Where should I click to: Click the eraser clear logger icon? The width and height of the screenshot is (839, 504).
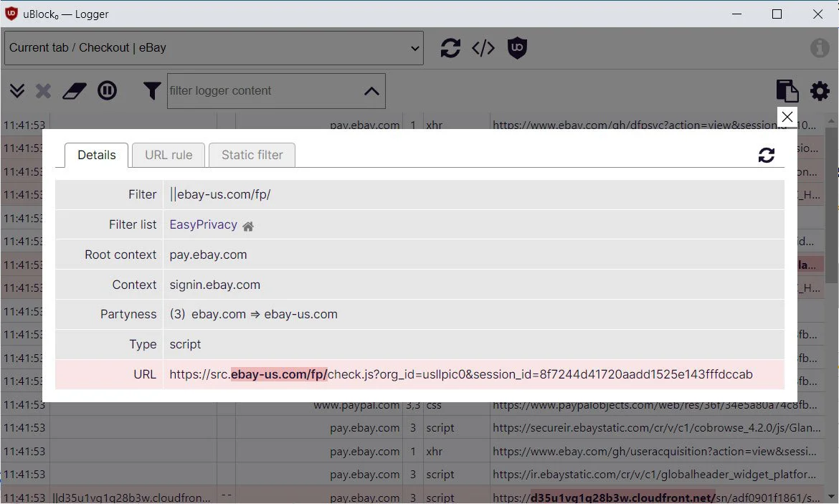pos(75,91)
